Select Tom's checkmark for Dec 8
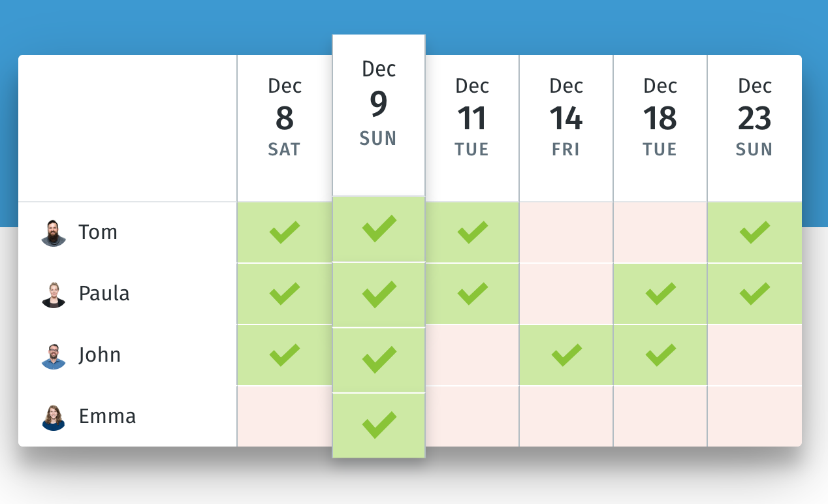 tap(283, 232)
